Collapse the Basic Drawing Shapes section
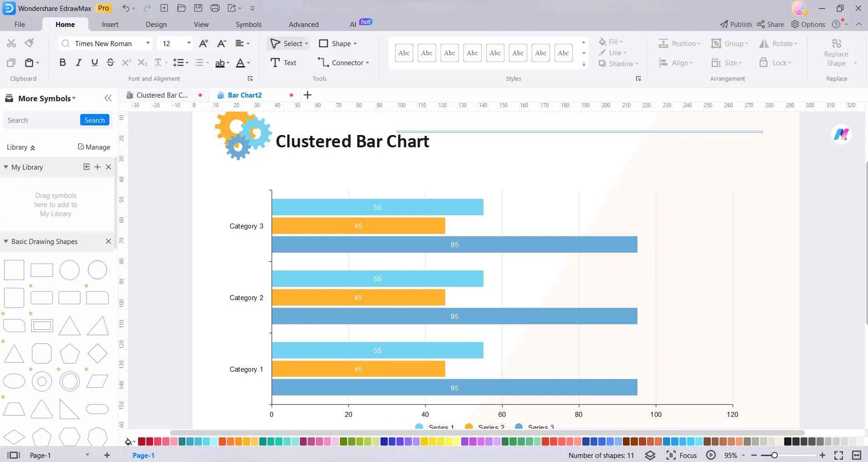868x462 pixels. tap(6, 241)
